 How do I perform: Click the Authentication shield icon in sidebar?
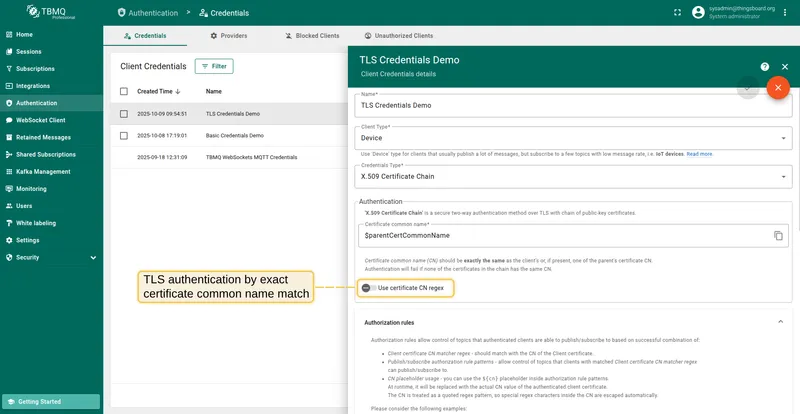[x=9, y=103]
